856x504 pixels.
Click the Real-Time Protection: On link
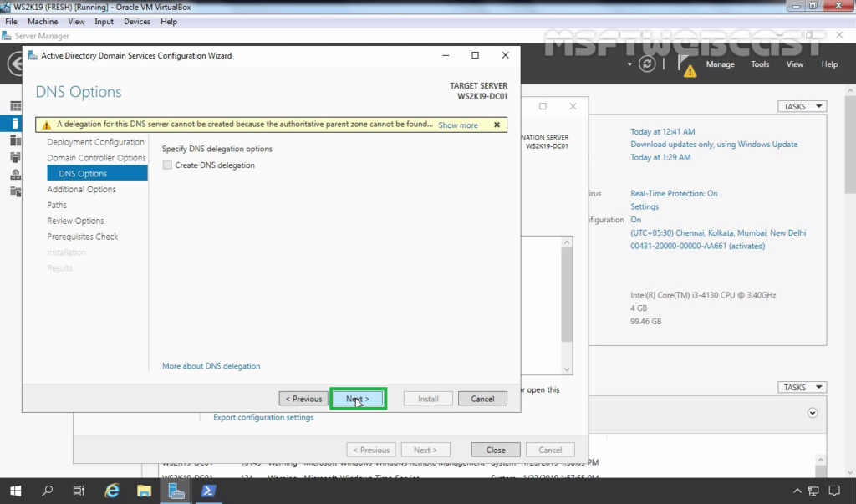click(x=675, y=193)
